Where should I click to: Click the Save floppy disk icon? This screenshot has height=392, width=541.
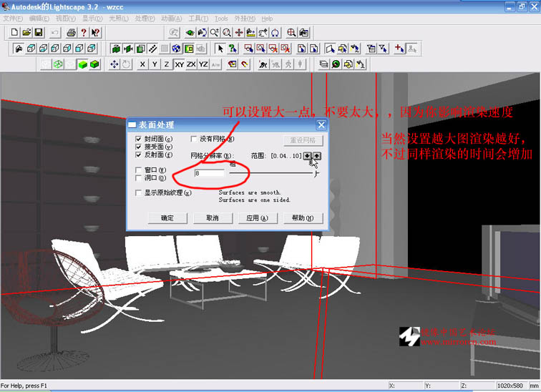[x=39, y=32]
